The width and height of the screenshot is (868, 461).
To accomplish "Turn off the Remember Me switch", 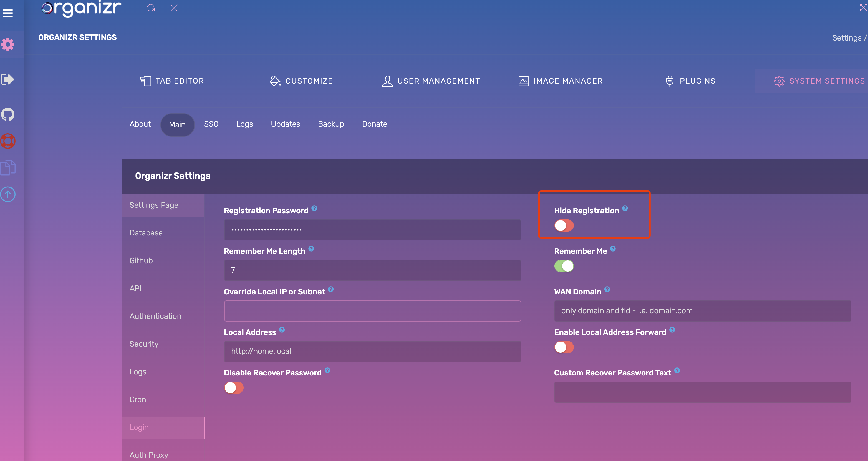I will coord(564,266).
